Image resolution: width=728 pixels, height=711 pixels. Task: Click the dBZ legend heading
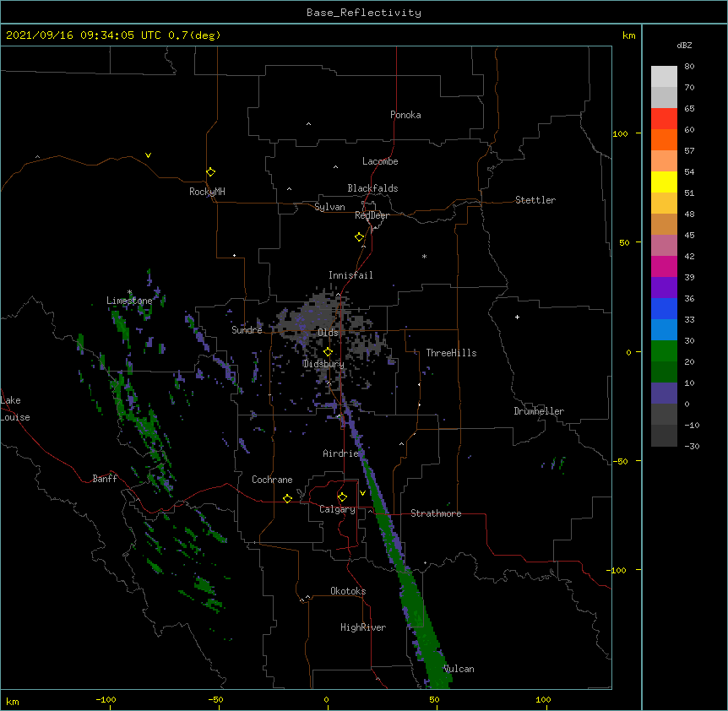coord(684,45)
